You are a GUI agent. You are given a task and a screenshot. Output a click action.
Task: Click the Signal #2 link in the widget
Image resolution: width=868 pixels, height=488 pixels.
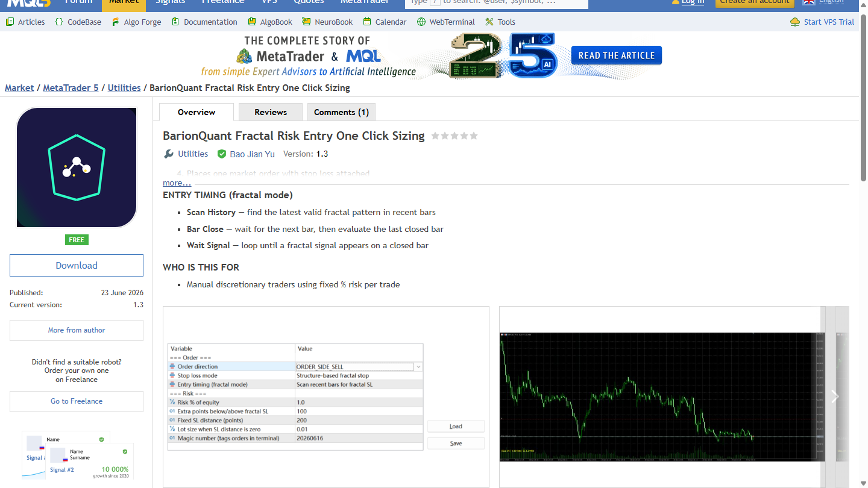click(x=62, y=469)
